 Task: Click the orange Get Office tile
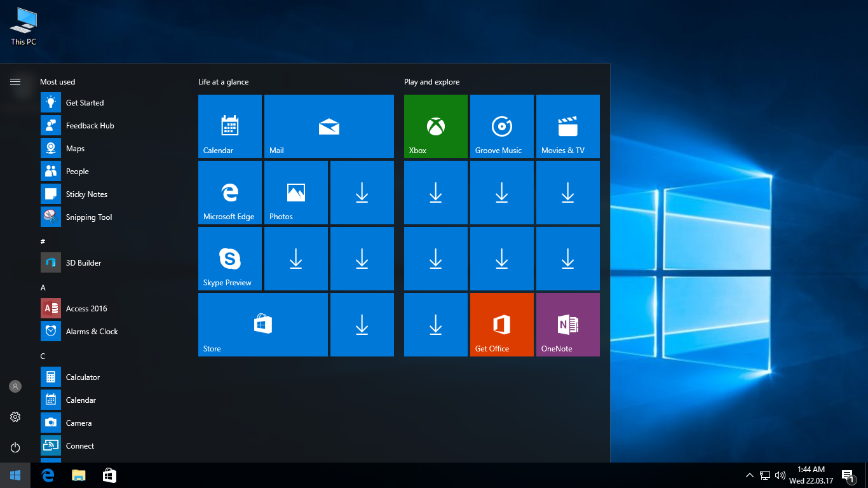[502, 325]
